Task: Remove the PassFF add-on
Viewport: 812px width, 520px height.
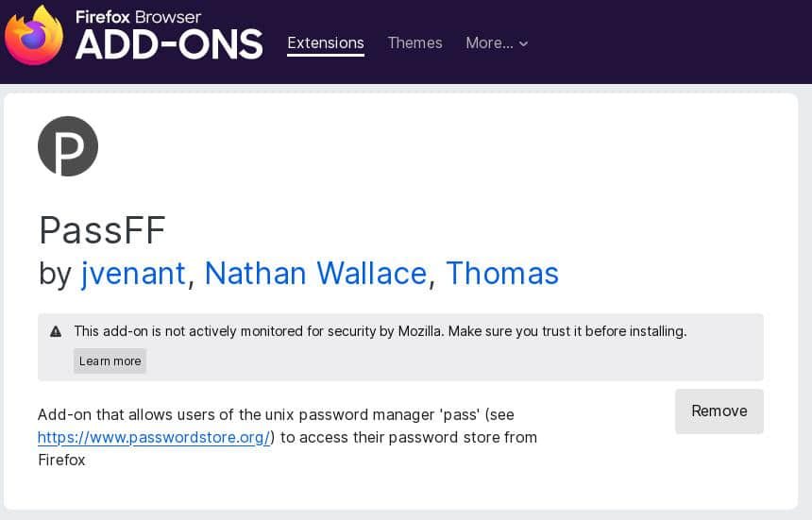Action: coord(719,411)
